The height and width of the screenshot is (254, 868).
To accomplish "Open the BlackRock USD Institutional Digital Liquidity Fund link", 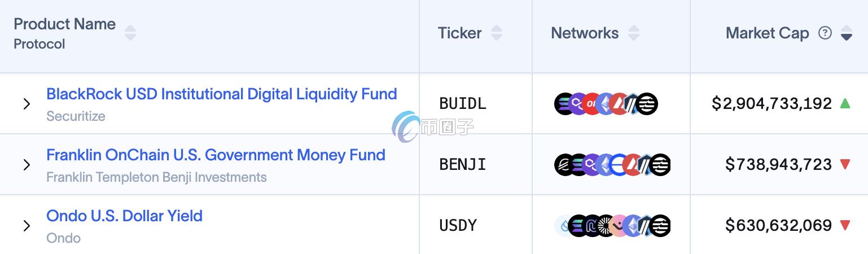I will (221, 94).
